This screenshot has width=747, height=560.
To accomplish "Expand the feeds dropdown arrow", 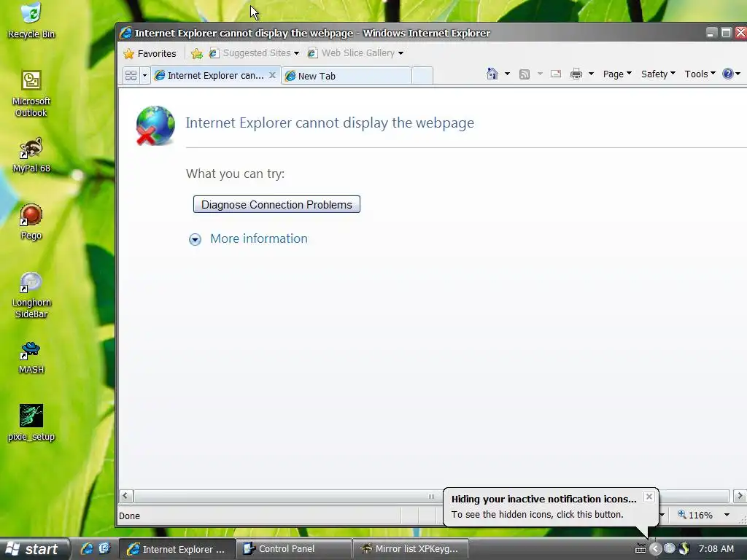I will click(540, 74).
